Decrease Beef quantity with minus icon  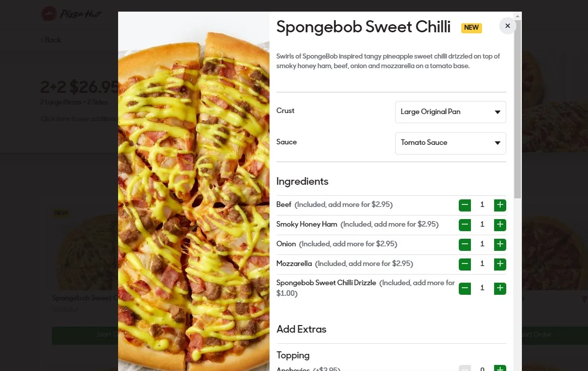point(465,205)
